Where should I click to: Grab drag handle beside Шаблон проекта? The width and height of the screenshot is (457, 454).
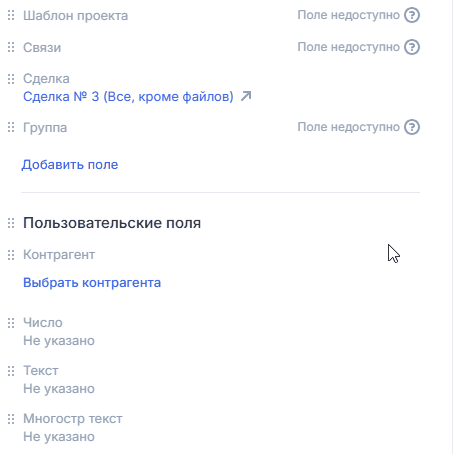tap(11, 15)
